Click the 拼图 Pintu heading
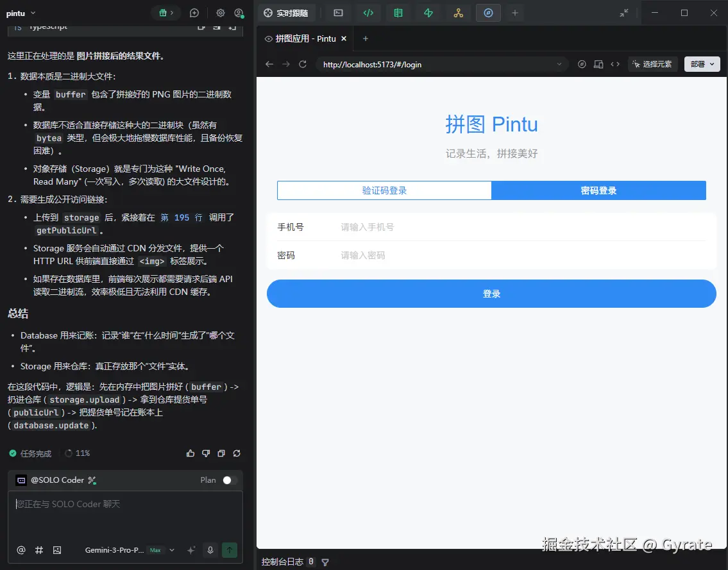Screen dimensions: 728x570 tap(492, 124)
